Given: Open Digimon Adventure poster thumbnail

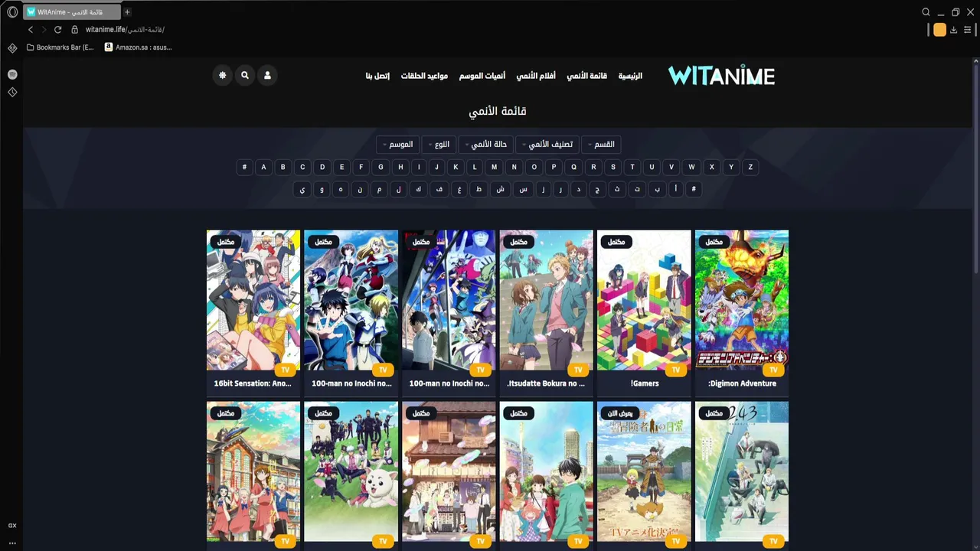Looking at the screenshot, I should [x=742, y=300].
